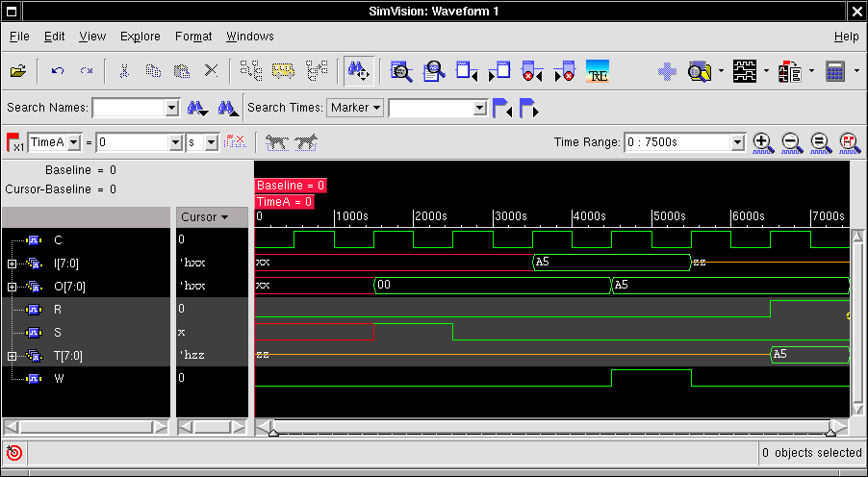This screenshot has height=477, width=868.
Task: Click the undo arrow icon
Action: pyautogui.click(x=58, y=71)
